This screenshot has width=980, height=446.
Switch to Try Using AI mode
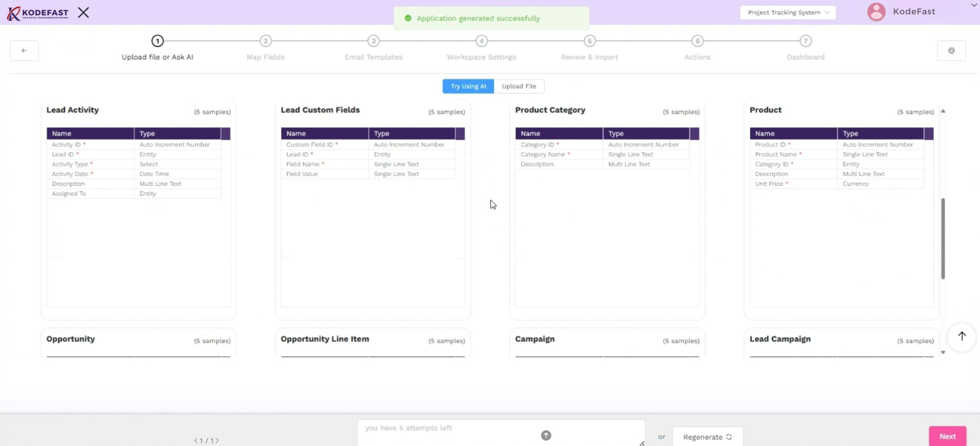pyautogui.click(x=468, y=86)
